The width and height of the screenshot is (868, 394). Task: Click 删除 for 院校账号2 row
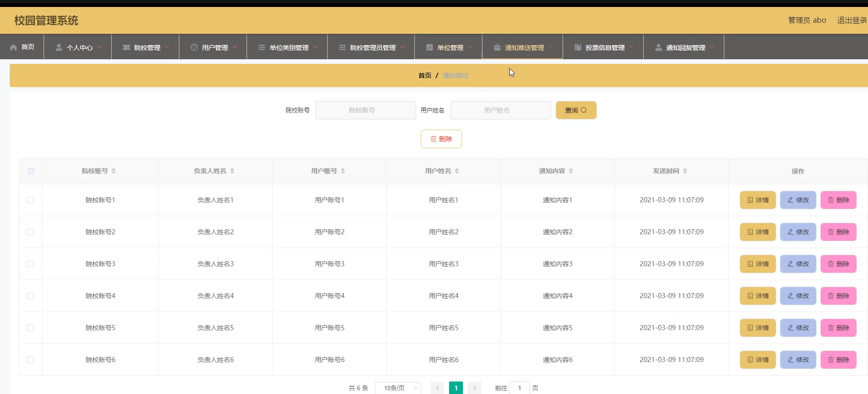[x=838, y=232]
